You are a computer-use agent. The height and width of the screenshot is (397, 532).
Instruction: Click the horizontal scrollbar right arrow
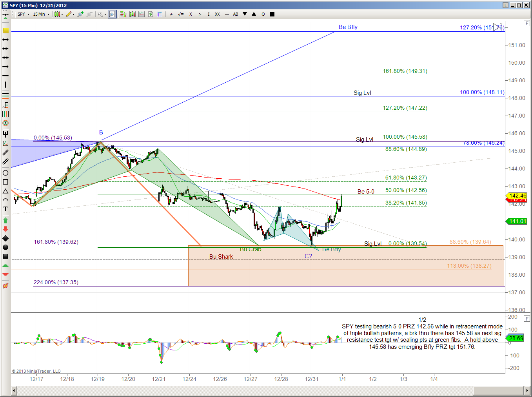pos(527,390)
